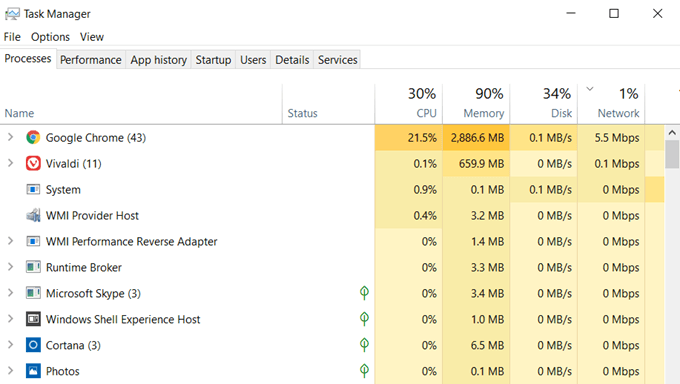Sort by the Disk column header
This screenshot has height=384, width=680.
pyautogui.click(x=544, y=104)
